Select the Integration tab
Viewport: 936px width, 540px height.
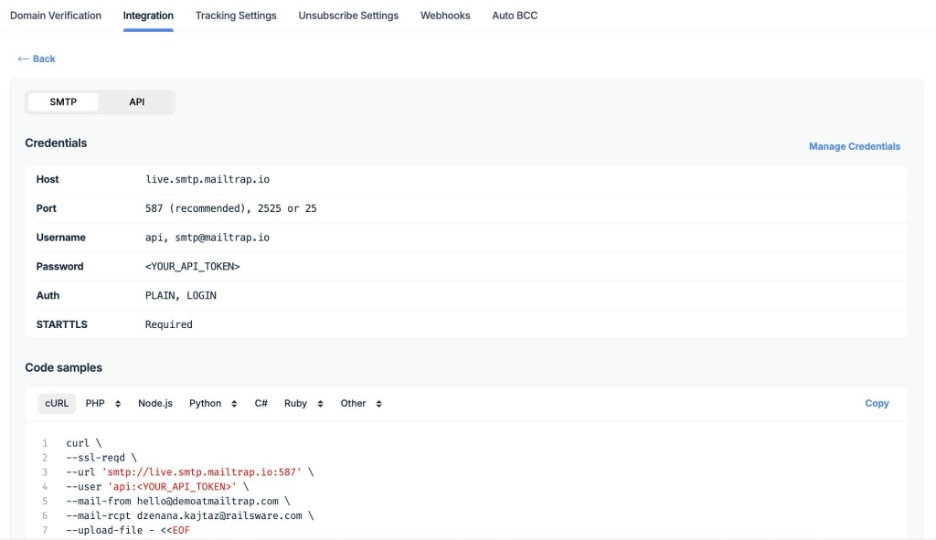pyautogui.click(x=148, y=16)
